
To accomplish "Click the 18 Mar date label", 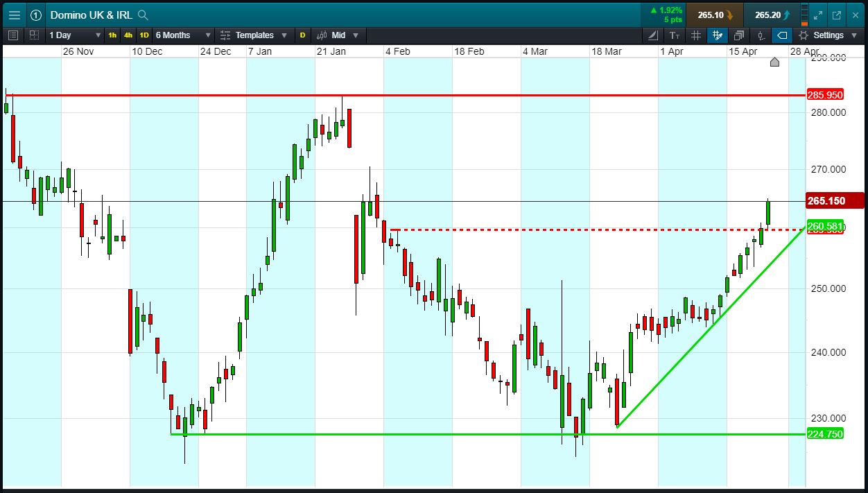I will pyautogui.click(x=606, y=51).
